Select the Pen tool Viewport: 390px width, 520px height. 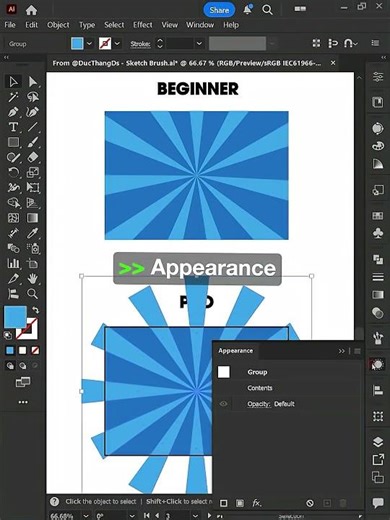click(13, 112)
